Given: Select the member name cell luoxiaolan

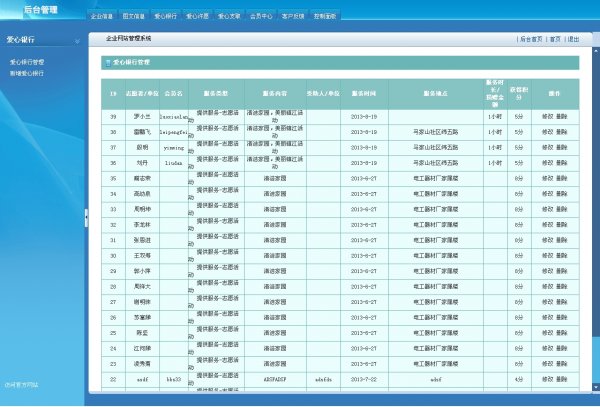Looking at the screenshot, I should [174, 117].
